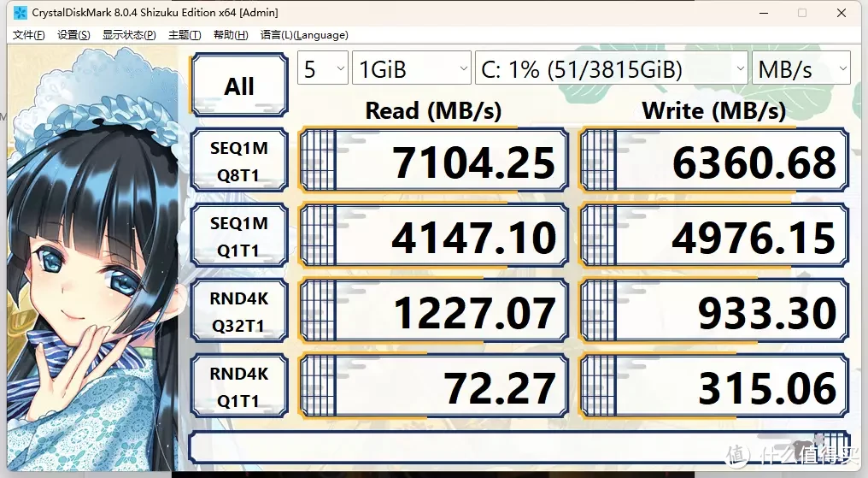Open the 设置(S) menu
This screenshot has width=868, height=478.
(73, 35)
